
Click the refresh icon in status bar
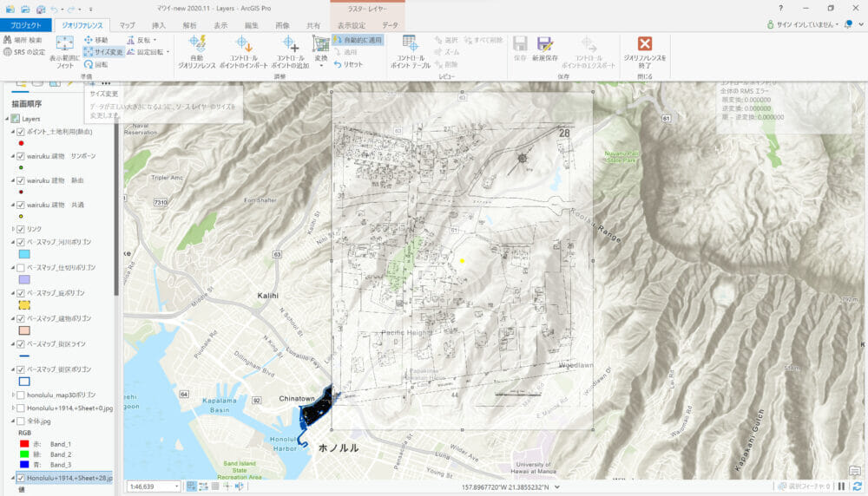click(x=857, y=486)
